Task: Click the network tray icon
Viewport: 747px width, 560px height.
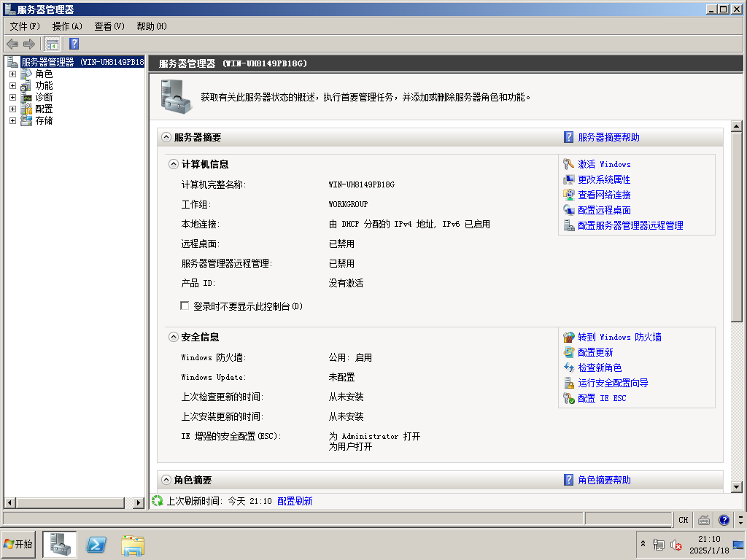Action: click(659, 545)
